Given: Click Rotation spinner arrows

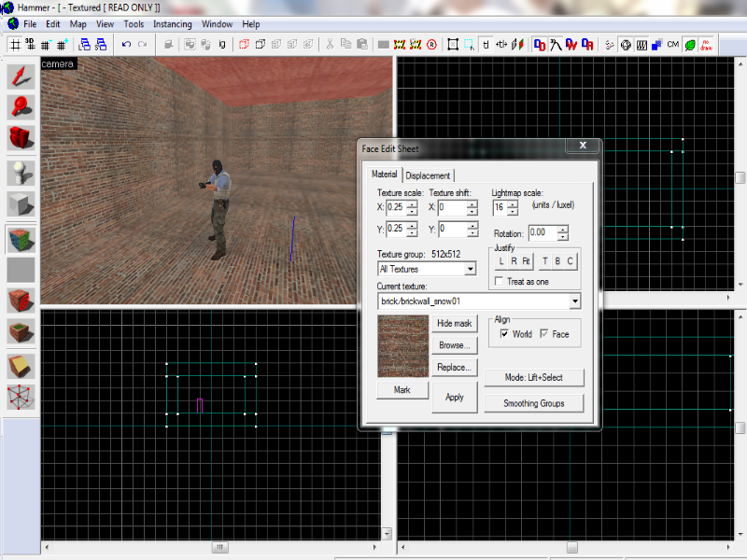Looking at the screenshot, I should tap(563, 232).
